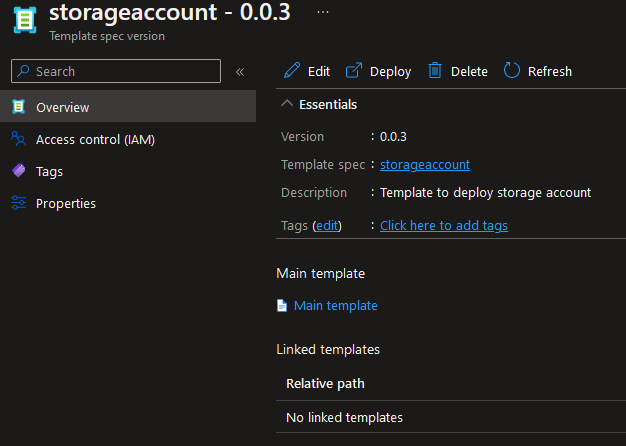Open the storageaccount template spec link

point(425,165)
